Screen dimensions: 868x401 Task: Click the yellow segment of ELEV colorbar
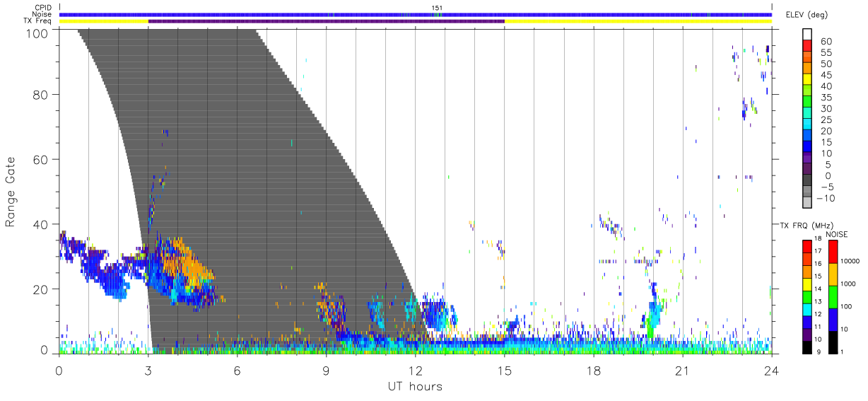coord(807,79)
